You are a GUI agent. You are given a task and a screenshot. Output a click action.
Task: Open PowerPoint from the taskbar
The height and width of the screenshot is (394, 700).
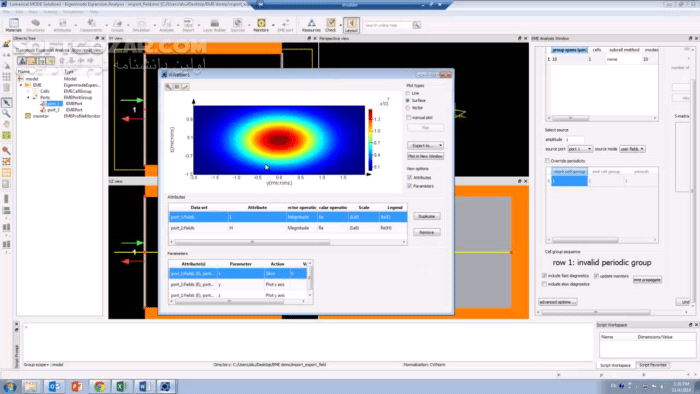point(77,386)
